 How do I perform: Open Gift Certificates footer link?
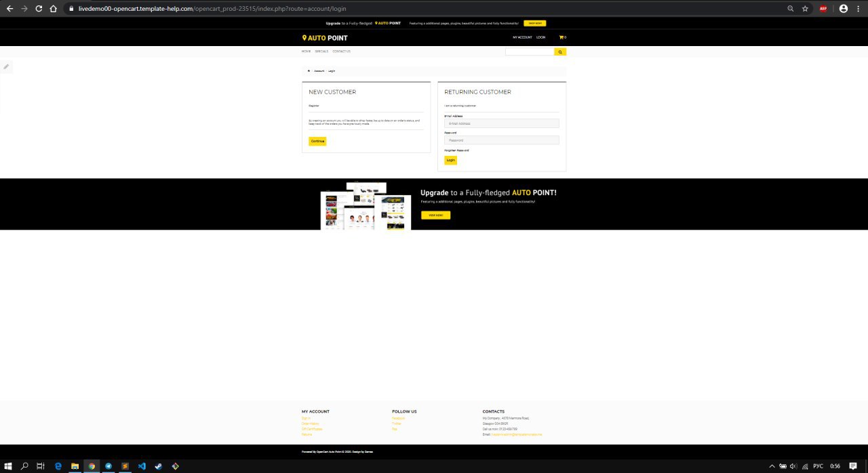click(x=312, y=429)
